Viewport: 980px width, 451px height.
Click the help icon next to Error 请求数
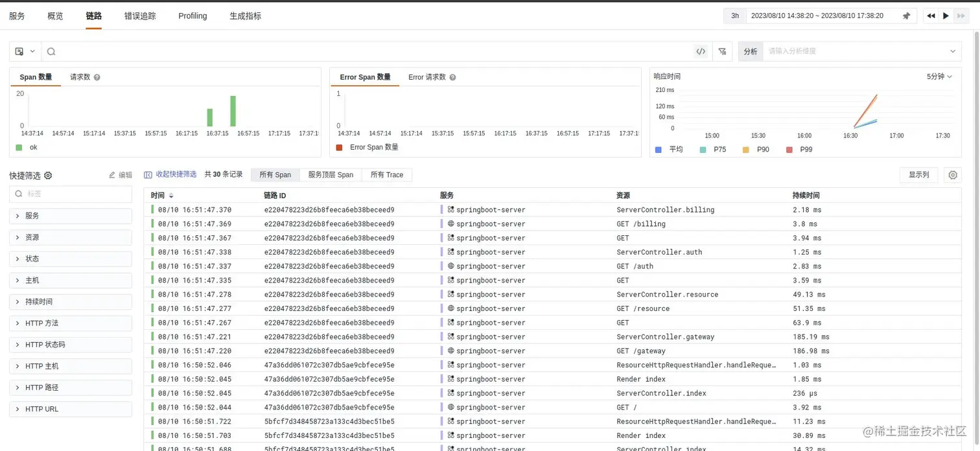[453, 77]
